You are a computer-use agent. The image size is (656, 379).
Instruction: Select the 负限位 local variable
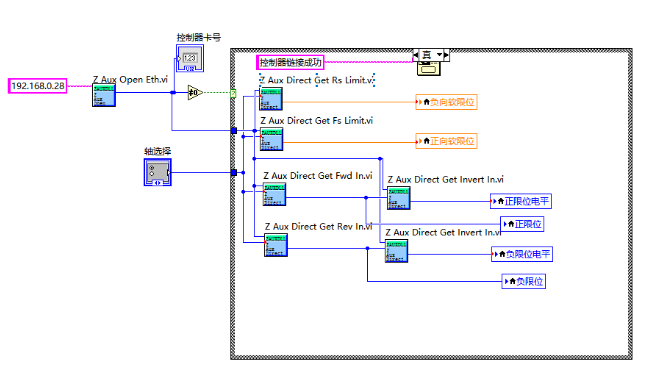[x=524, y=281]
